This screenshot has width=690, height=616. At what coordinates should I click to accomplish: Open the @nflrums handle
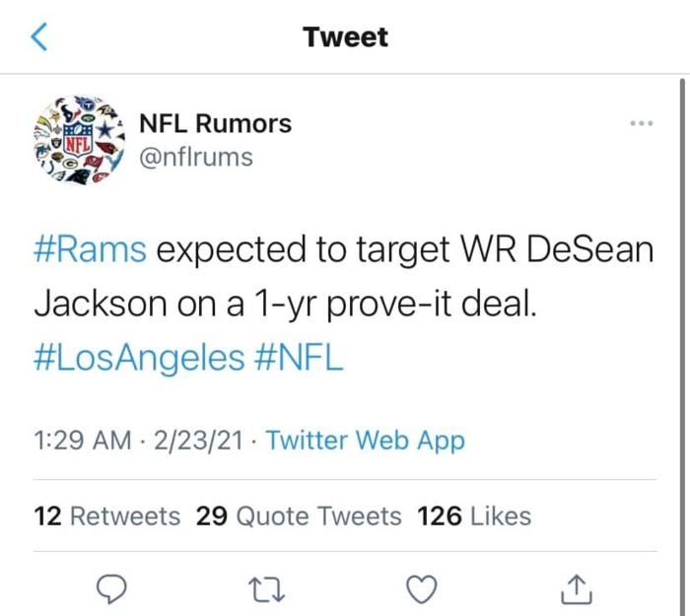tap(195, 157)
